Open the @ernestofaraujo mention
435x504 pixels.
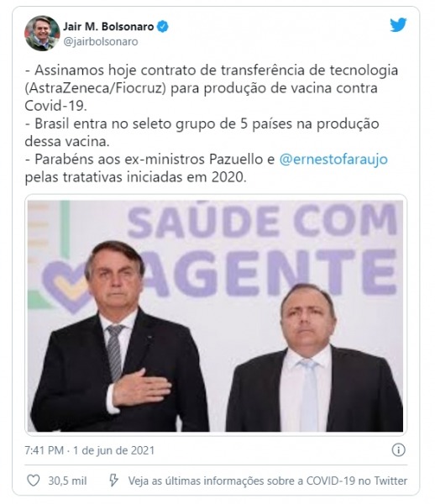[333, 159]
